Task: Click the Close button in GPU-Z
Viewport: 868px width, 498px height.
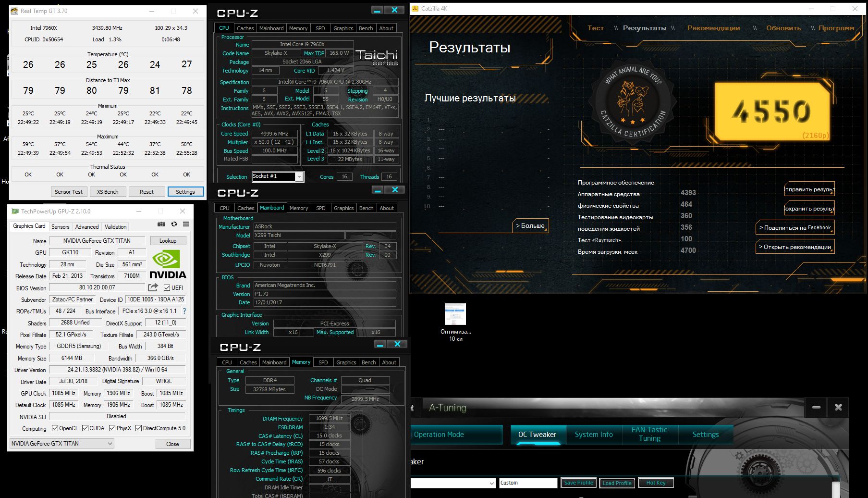Action: [x=172, y=444]
